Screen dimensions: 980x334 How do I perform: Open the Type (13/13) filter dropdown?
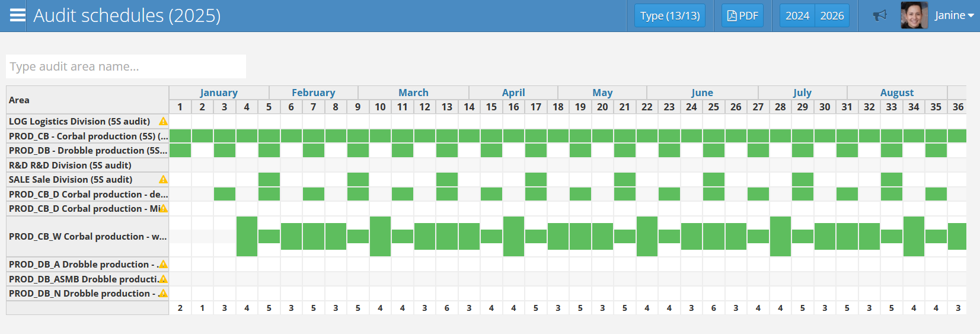pos(670,15)
